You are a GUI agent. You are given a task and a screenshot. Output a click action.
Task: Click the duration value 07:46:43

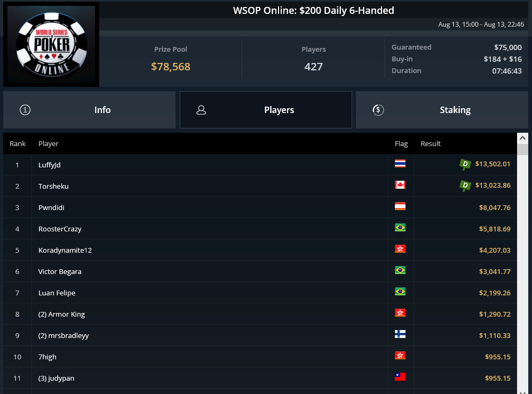pos(507,71)
